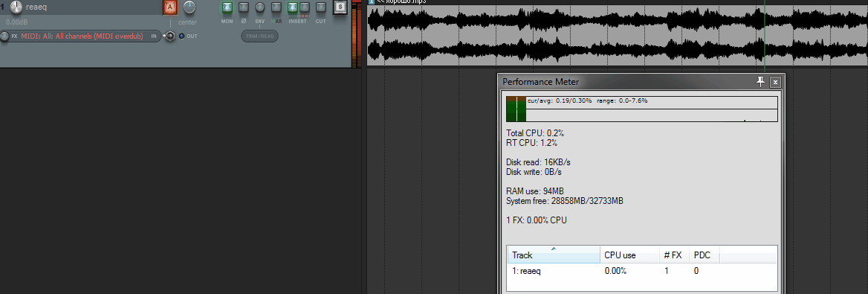Open the MIDI All channels input dropdown
The image size is (868, 294).
point(82,36)
